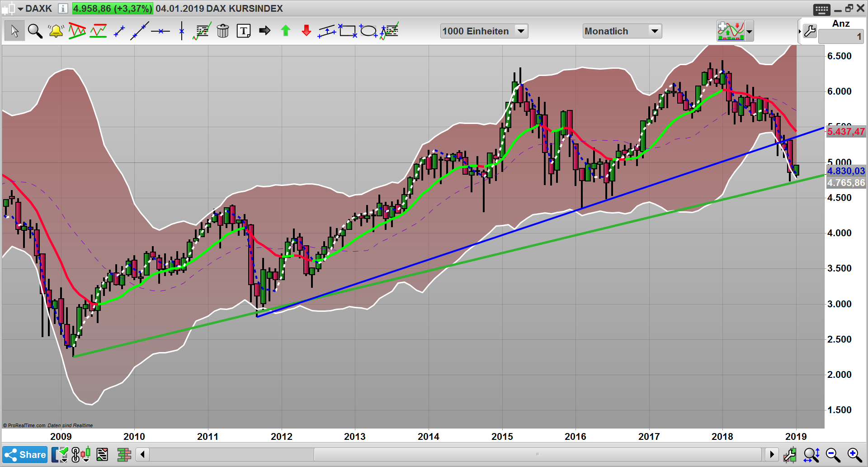
Task: Expand the small arrow beside the wrench
Action: [x=799, y=31]
